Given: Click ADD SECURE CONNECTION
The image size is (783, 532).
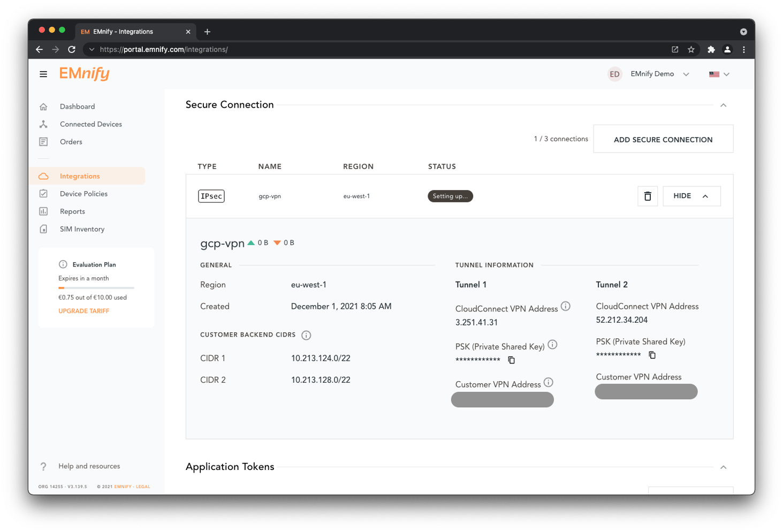Looking at the screenshot, I should click(x=663, y=139).
